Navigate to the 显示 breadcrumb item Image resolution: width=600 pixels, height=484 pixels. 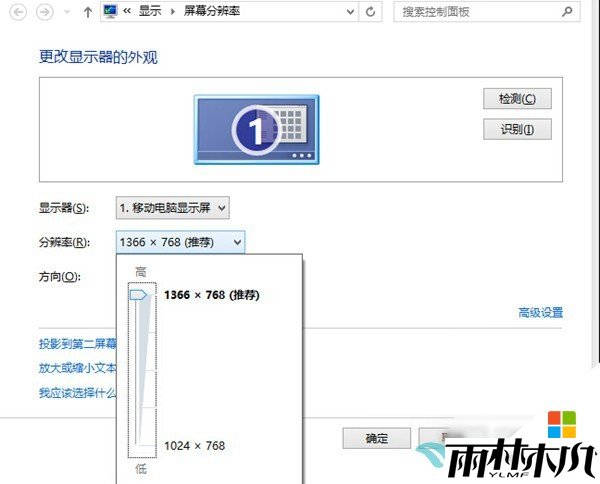tap(149, 12)
